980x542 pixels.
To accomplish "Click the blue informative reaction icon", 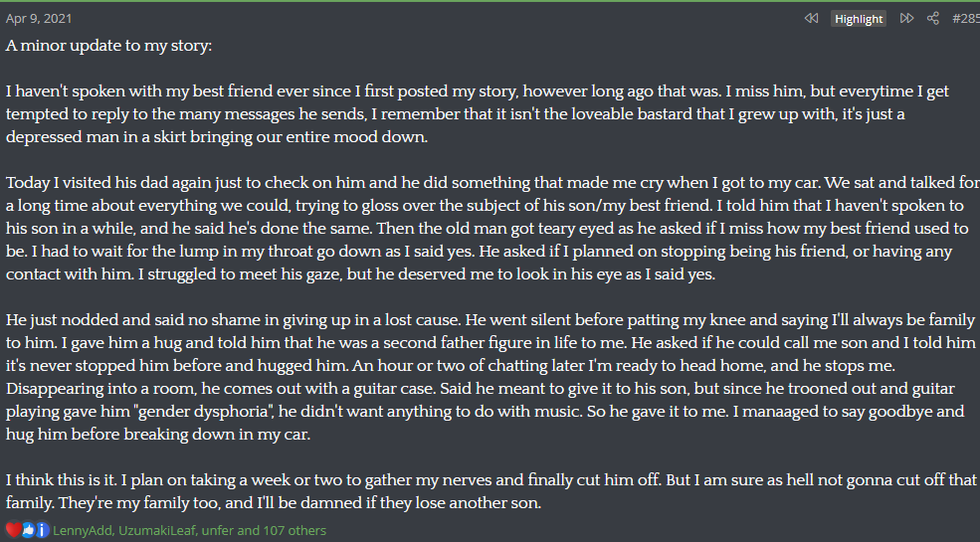I will (x=42, y=530).
